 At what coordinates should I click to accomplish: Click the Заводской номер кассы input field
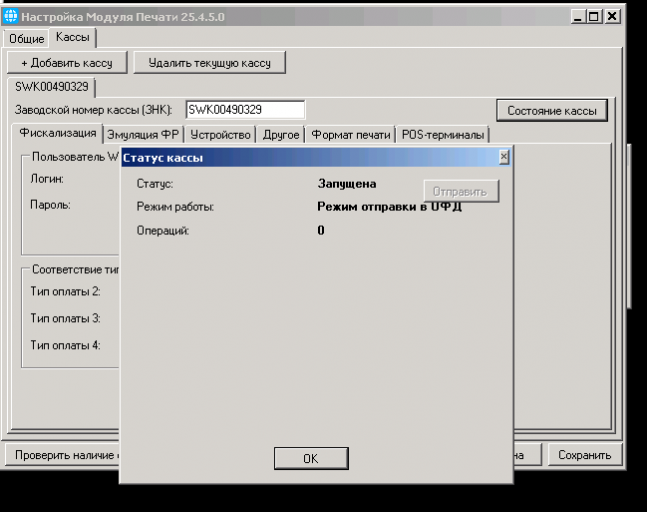pyautogui.click(x=245, y=110)
